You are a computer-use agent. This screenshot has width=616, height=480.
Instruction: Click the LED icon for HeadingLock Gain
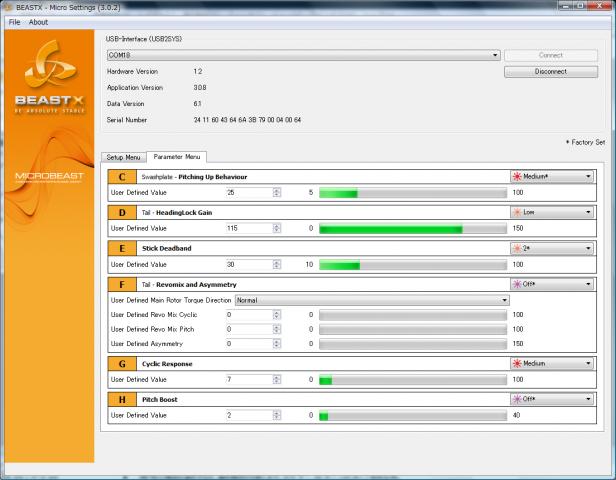pyautogui.click(x=517, y=212)
